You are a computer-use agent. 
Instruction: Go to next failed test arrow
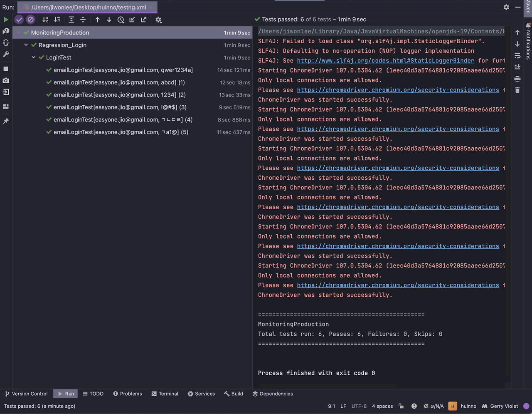[x=109, y=20]
